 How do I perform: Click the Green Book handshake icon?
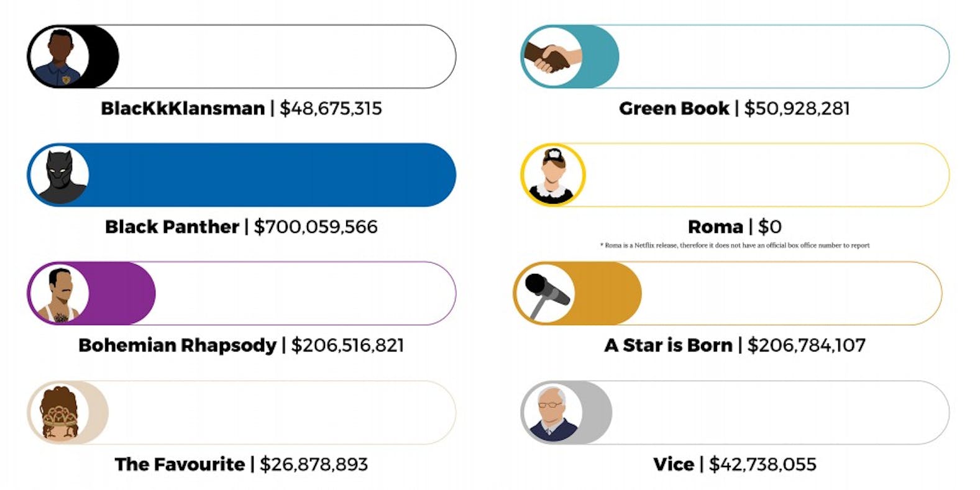tap(552, 57)
